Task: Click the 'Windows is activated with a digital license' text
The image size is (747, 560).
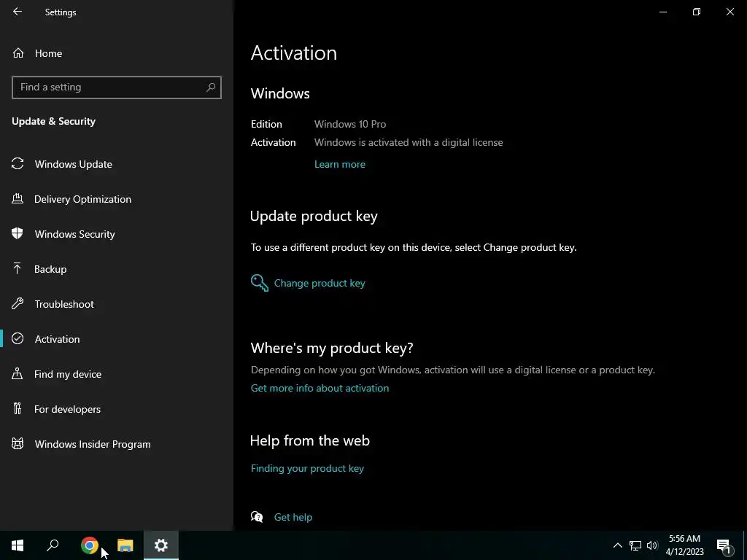Action: click(409, 142)
